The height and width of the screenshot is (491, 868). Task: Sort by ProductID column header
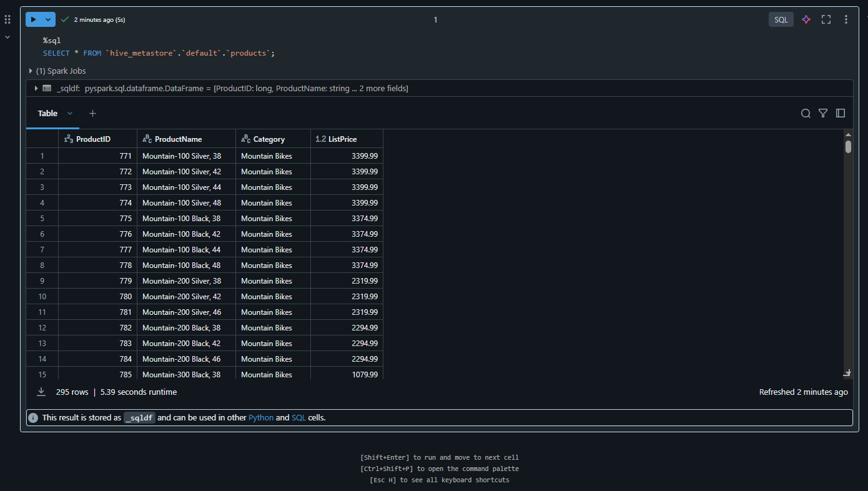[97, 139]
